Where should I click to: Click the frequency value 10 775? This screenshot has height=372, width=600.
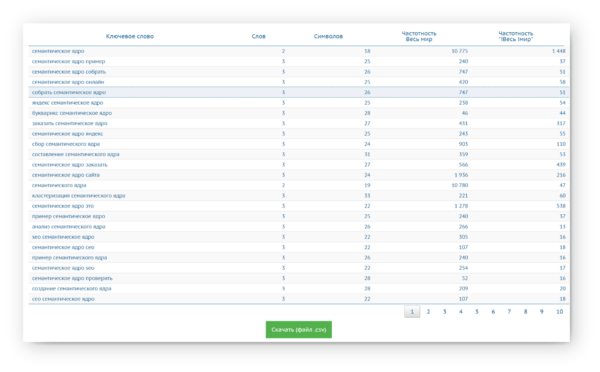(x=460, y=51)
